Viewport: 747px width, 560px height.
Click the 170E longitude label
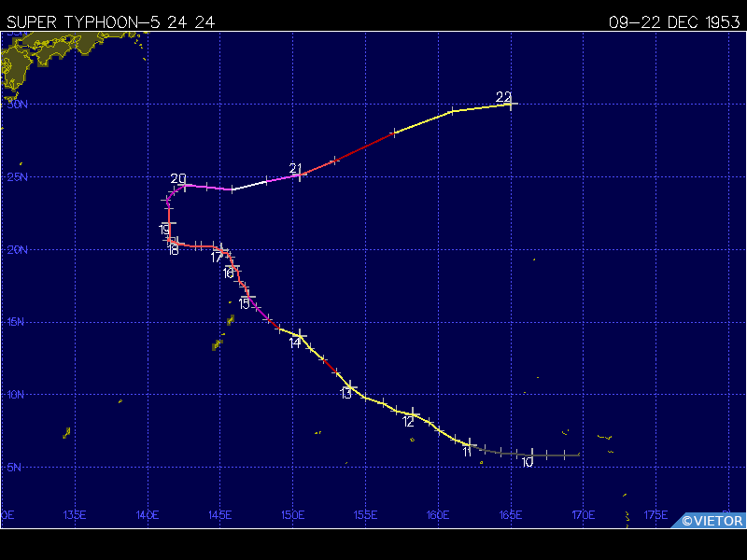pos(583,515)
